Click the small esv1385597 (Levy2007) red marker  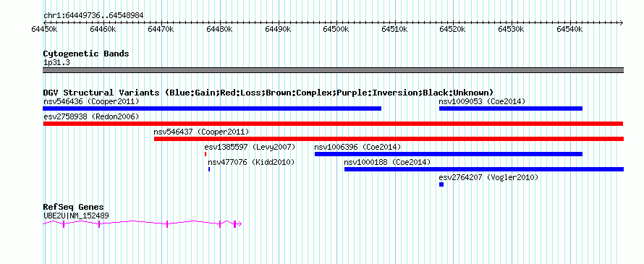pos(206,154)
